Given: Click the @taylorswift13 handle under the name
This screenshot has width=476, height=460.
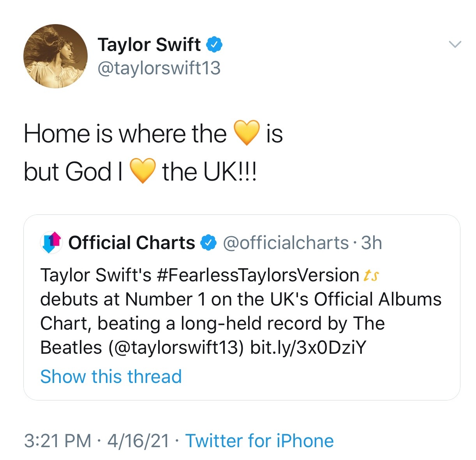Looking at the screenshot, I should pos(159,68).
